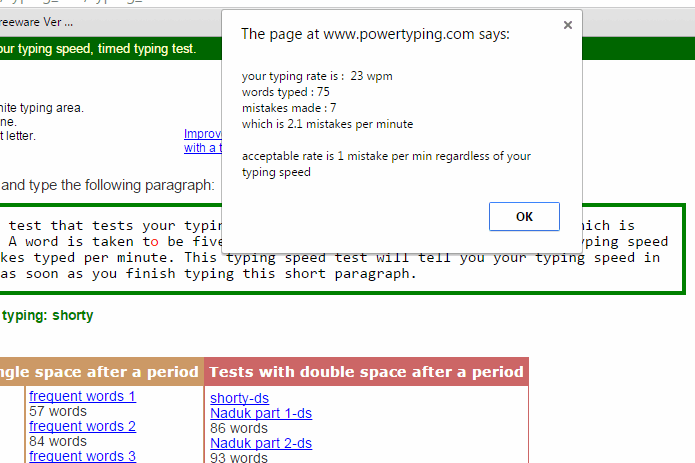Screen dimensions: 695x463
Task: Open the Naduk part 1-ds test
Action: [261, 413]
